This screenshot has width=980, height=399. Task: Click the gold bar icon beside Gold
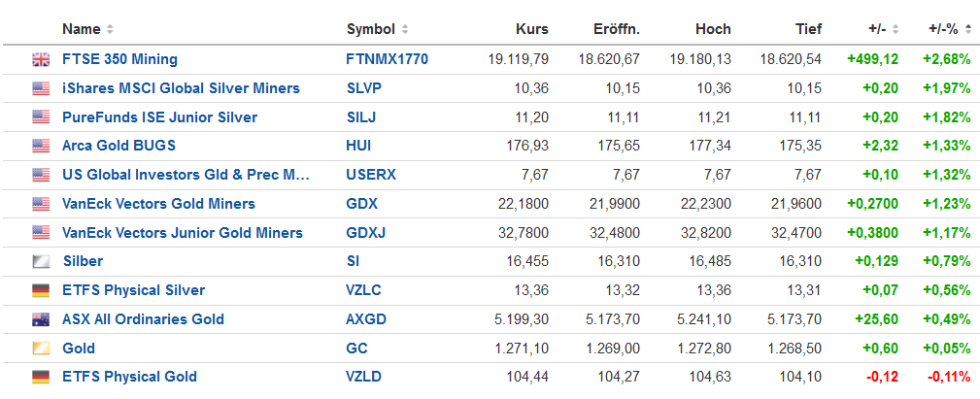click(41, 349)
